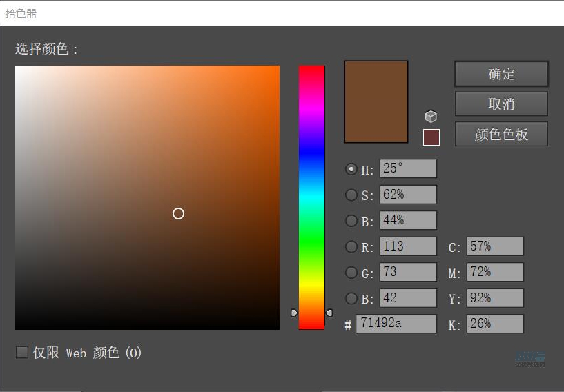Image resolution: width=564 pixels, height=392 pixels.
Task: Click the K black percentage field
Action: 495,324
